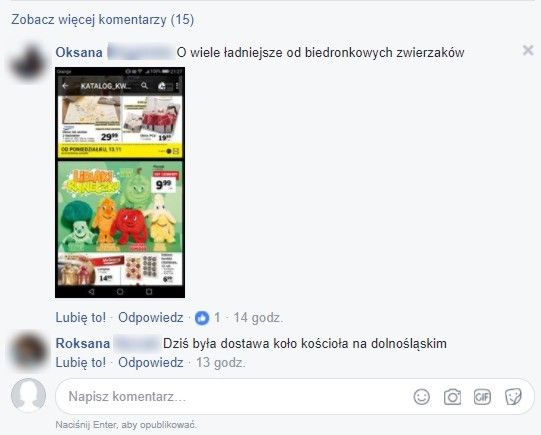
Task: Like Oksana's comment via Lubię to!
Action: pyautogui.click(x=81, y=317)
